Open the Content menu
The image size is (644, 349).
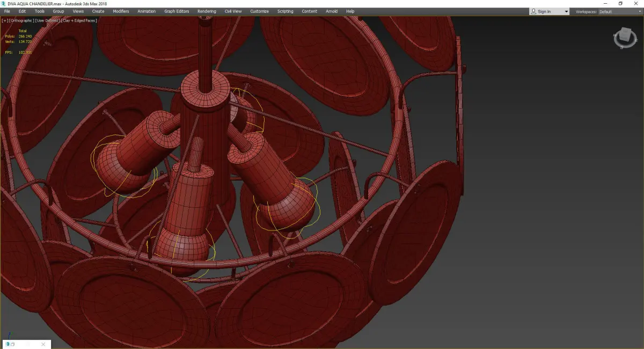[x=309, y=11]
